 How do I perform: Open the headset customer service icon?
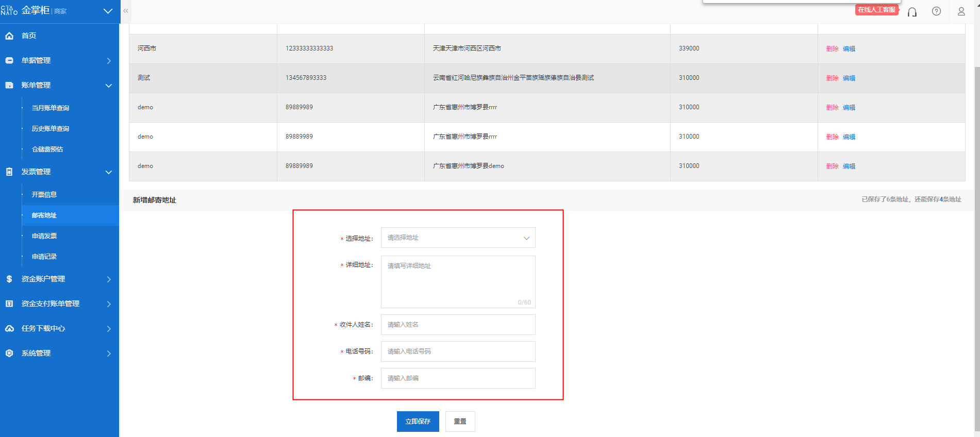[x=912, y=11]
